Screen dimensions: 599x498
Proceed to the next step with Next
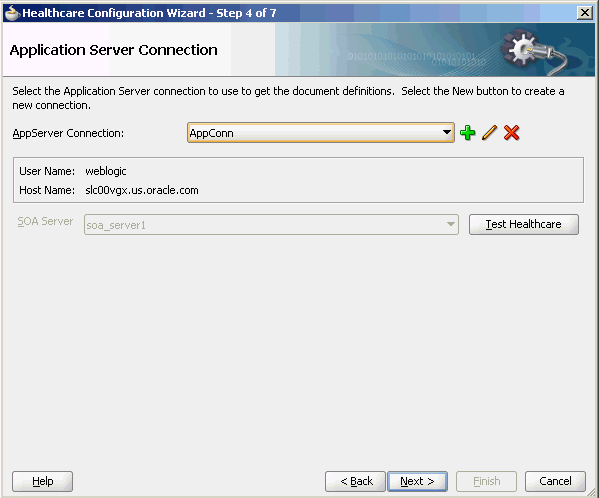pos(417,481)
